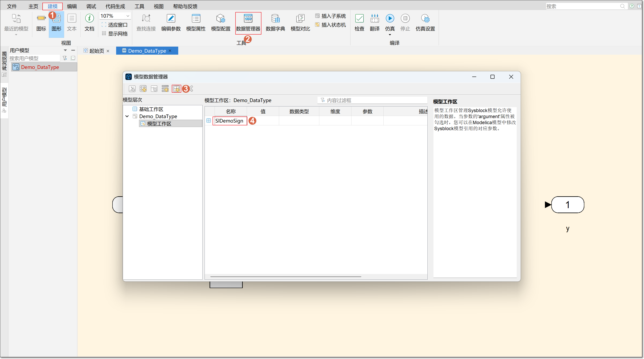Screen dimensions: 644x359
Task: Click the add binary data (010+) icon
Action: 143,89
